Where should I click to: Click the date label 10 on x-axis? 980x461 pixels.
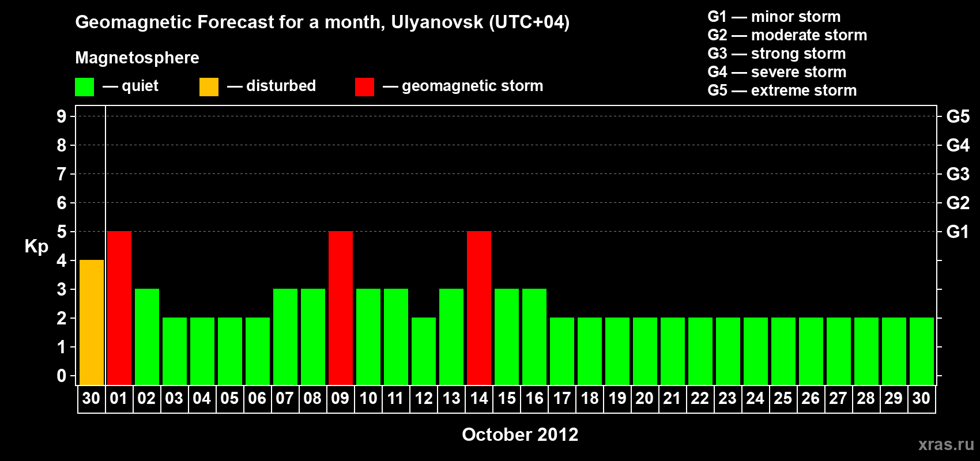coord(368,398)
